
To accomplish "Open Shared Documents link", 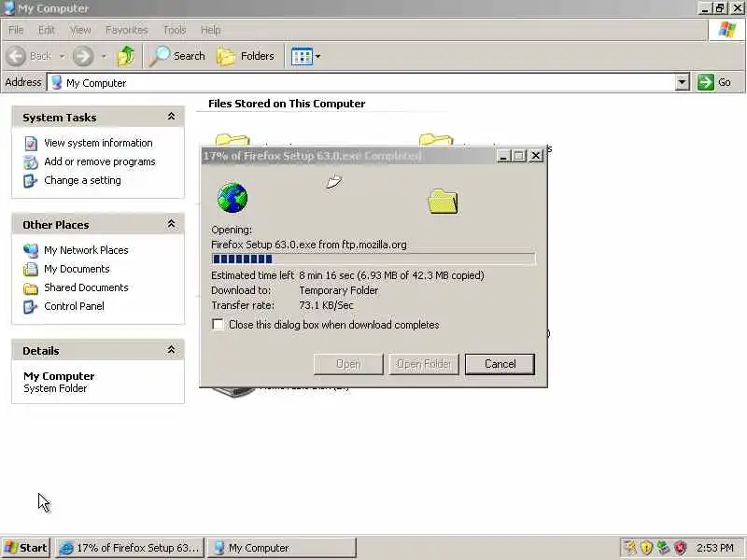I will click(86, 287).
